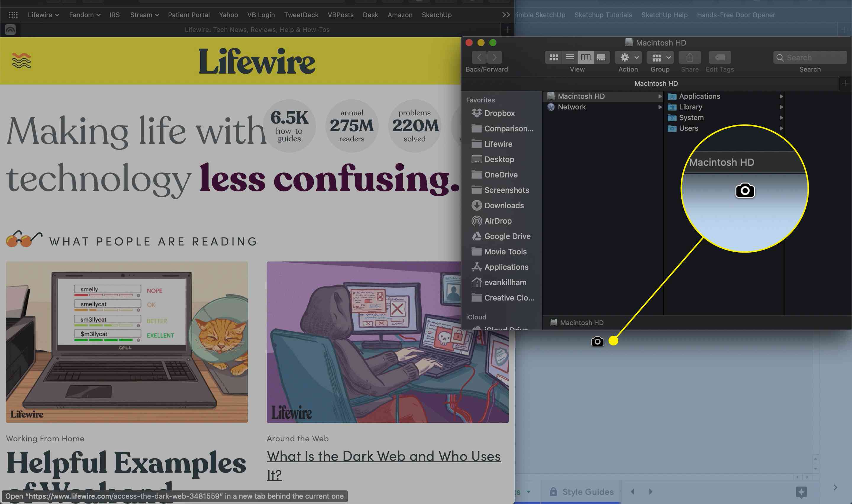This screenshot has height=504, width=852.
Task: Show hidden bookmarks with the double chevron
Action: (x=506, y=15)
